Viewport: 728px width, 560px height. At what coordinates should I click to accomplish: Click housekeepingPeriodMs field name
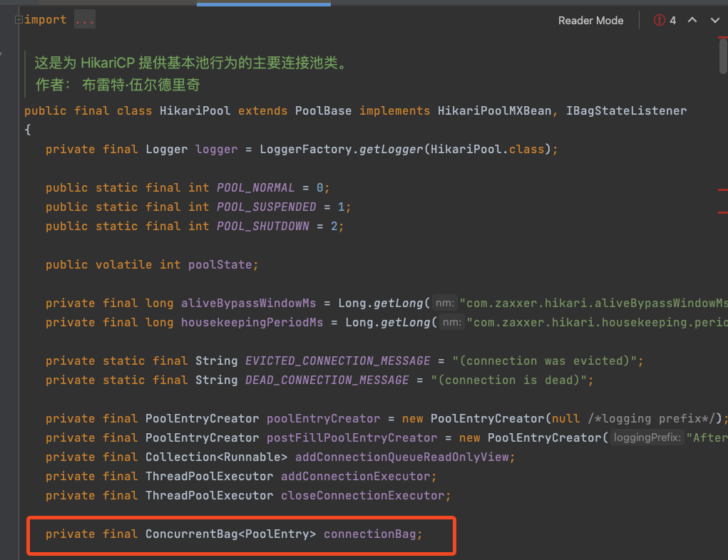pyautogui.click(x=252, y=323)
